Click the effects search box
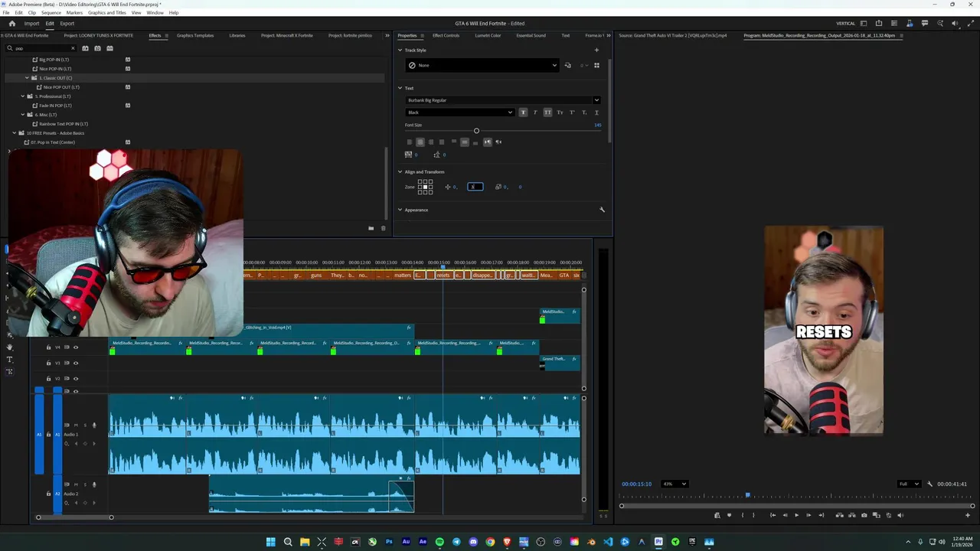 (40, 48)
